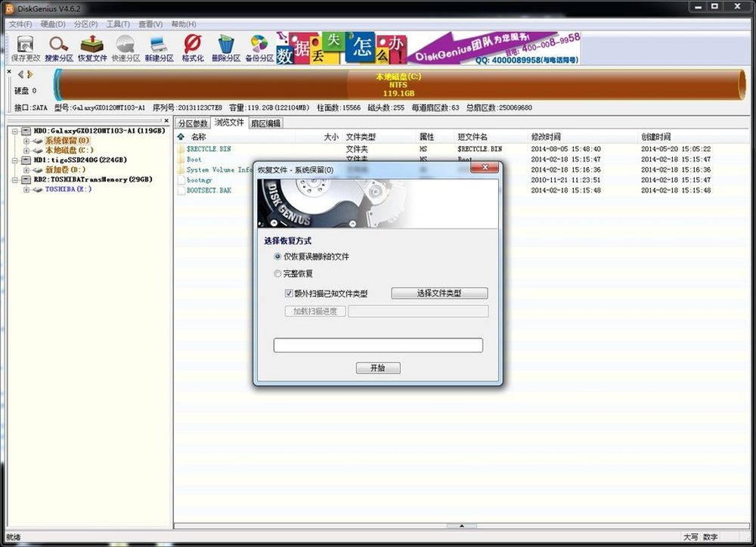Select HD0 GalaxyGX0120MT103-A1 disk icon in tree
The height and width of the screenshot is (547, 756).
tap(26, 131)
